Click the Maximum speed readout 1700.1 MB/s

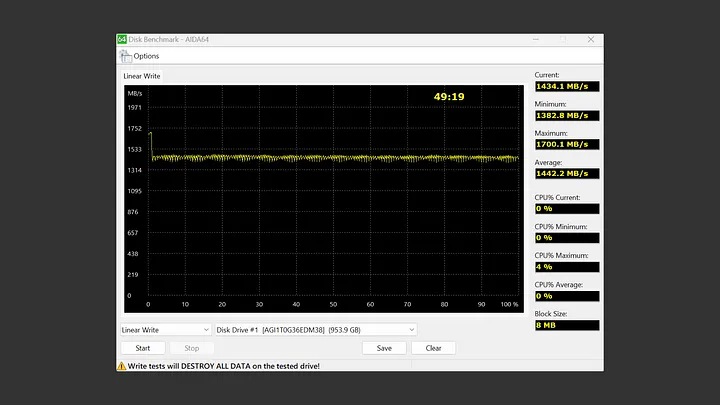coord(567,144)
